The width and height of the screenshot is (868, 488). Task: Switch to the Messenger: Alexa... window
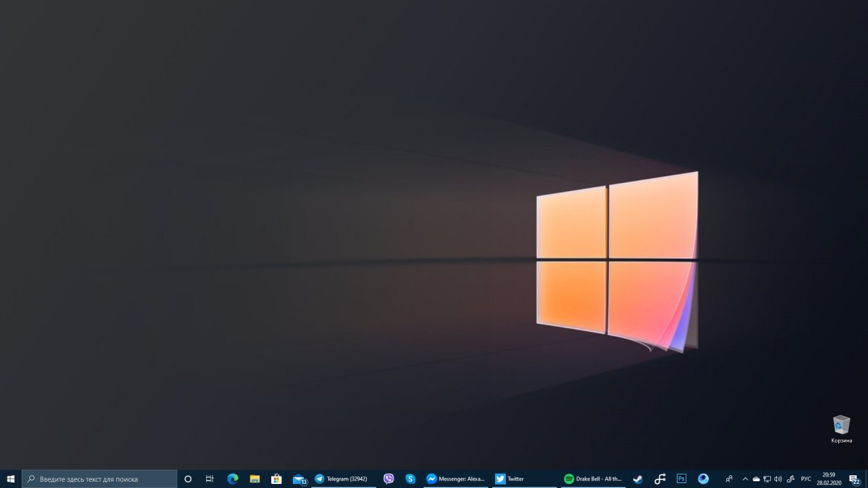[456, 479]
